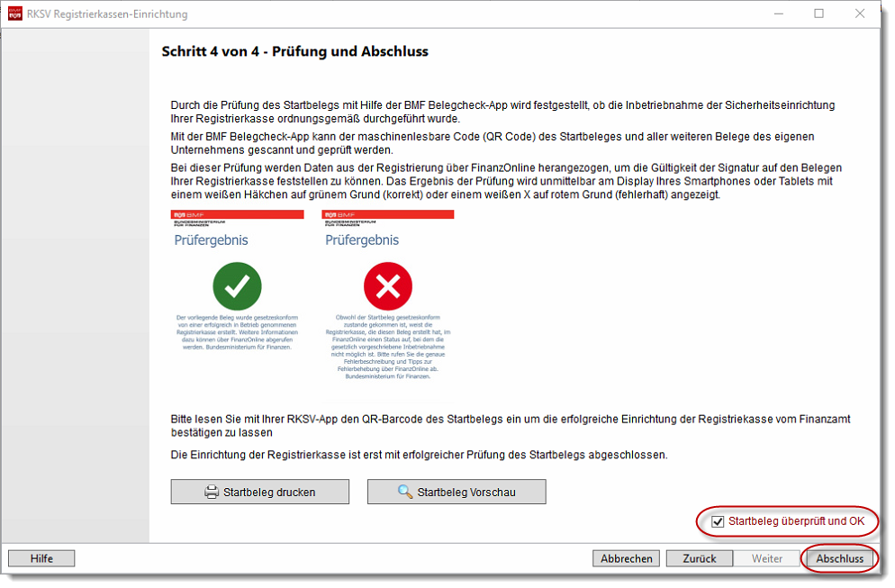Click the error description under the red X
Screen dimensions: 895x588
click(387, 347)
